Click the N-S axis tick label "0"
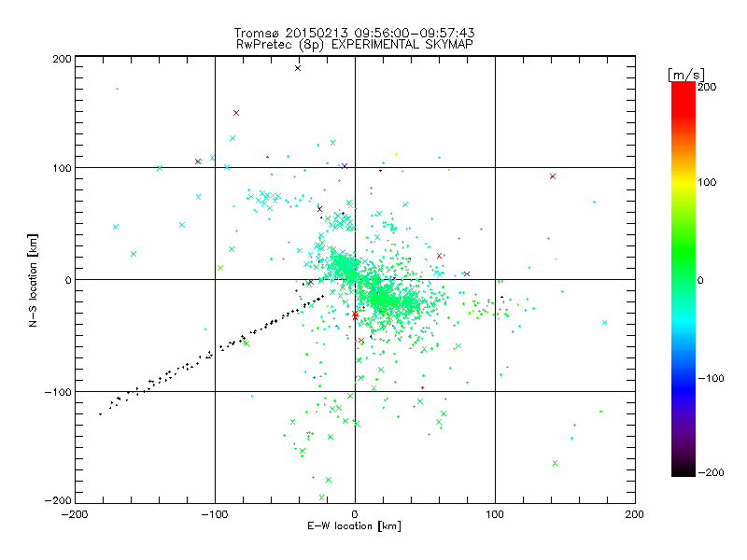Screen dimensions: 747x560 68,280
